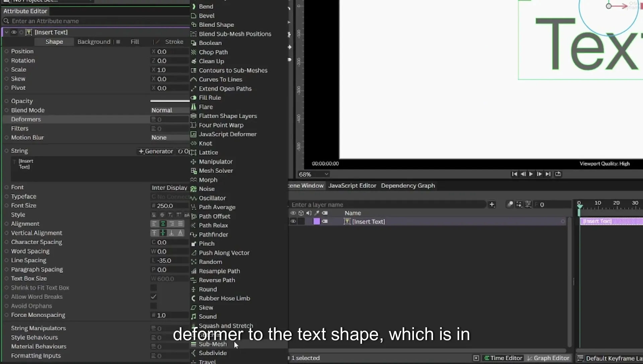Open the Blend Mode Normal dropdown
Screen dimensions: 643x364
tap(170, 110)
